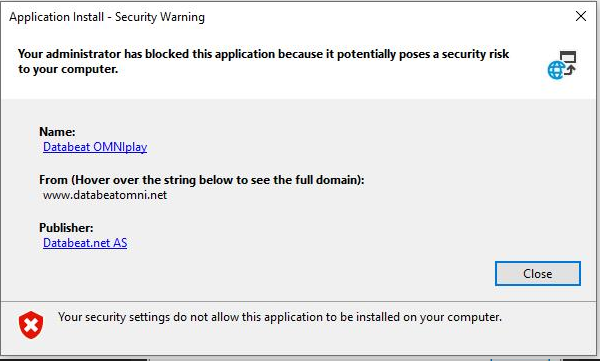
Task: Click the upward arrow beside the globe
Action: tap(570, 70)
